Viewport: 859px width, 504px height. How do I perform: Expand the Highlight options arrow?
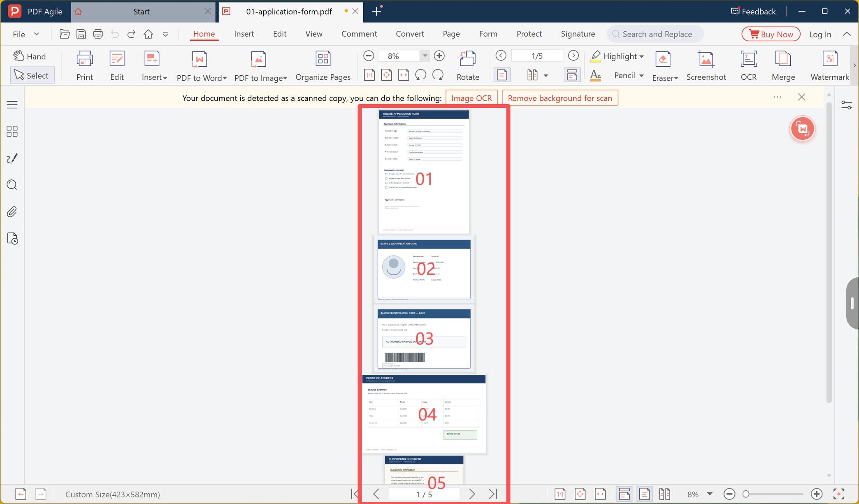click(x=641, y=56)
